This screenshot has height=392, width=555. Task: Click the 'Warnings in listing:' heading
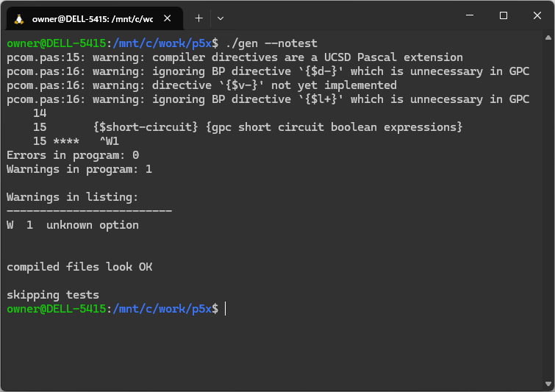(73, 197)
